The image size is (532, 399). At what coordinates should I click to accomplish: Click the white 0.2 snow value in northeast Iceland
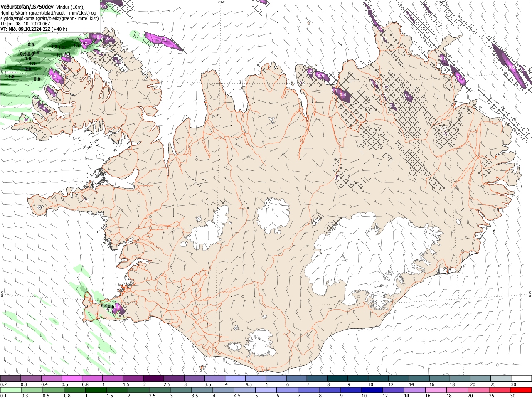pyautogui.click(x=393, y=106)
